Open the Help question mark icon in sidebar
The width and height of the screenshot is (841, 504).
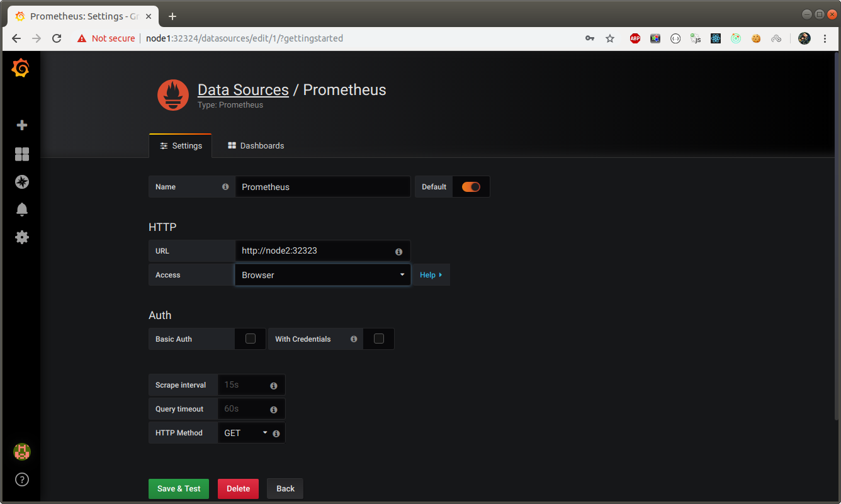pos(22,479)
